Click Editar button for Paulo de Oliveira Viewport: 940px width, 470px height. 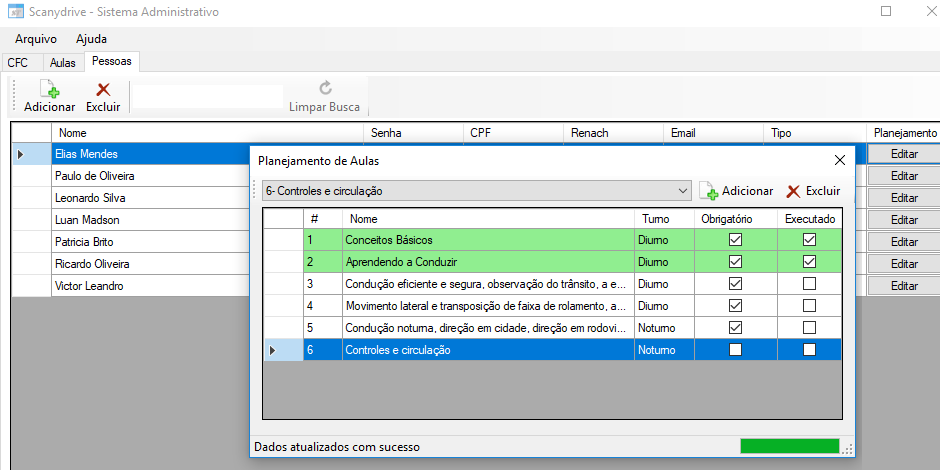(x=903, y=176)
